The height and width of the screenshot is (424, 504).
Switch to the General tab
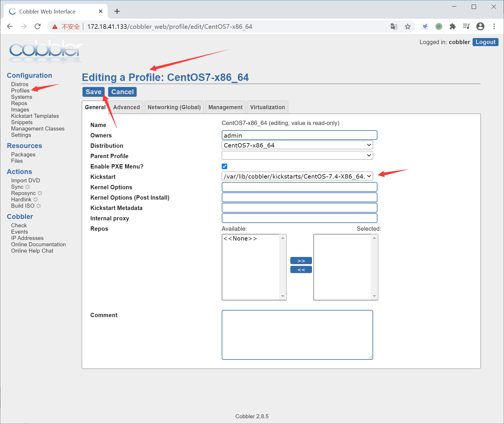[95, 107]
